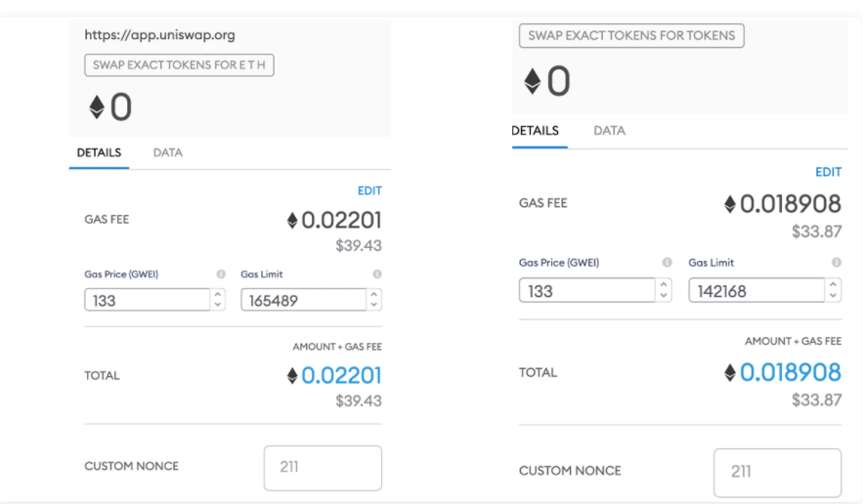Image resolution: width=865 pixels, height=504 pixels.
Task: Decrease gas price 133 in left panel
Action: click(x=218, y=305)
